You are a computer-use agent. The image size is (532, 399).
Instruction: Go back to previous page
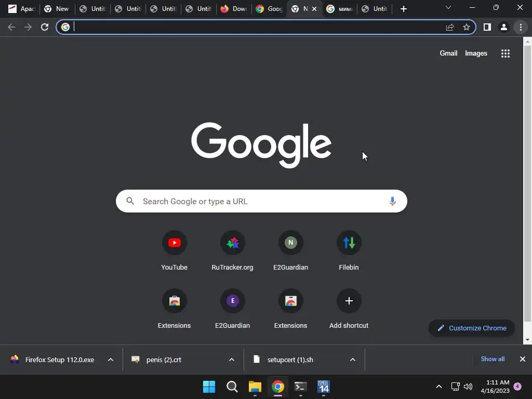(11, 27)
